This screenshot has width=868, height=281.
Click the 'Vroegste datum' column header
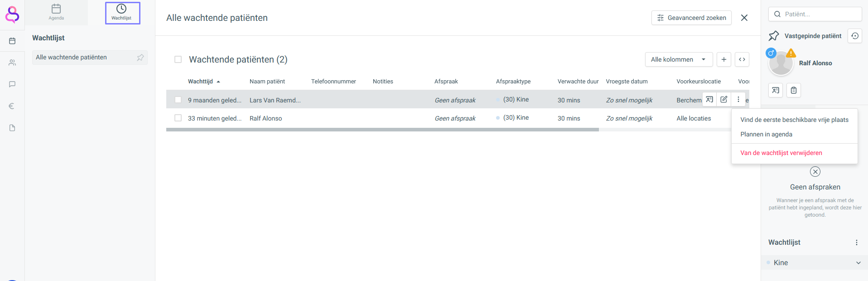[x=627, y=82]
